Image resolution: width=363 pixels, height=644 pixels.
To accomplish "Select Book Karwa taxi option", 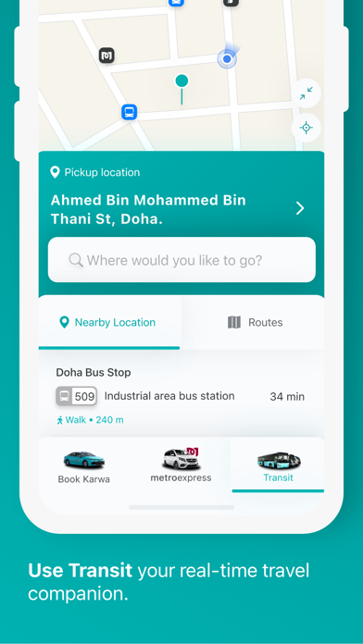I will pyautogui.click(x=84, y=467).
